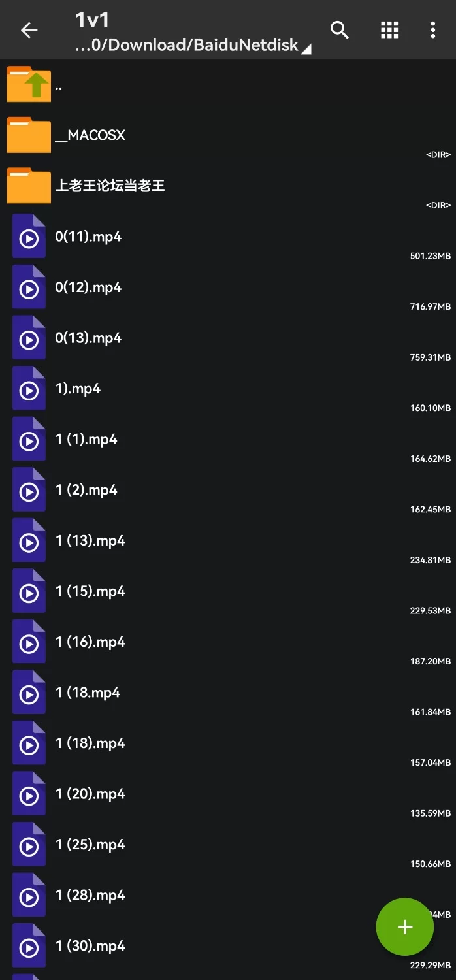Open the search magnifier icon

click(339, 30)
